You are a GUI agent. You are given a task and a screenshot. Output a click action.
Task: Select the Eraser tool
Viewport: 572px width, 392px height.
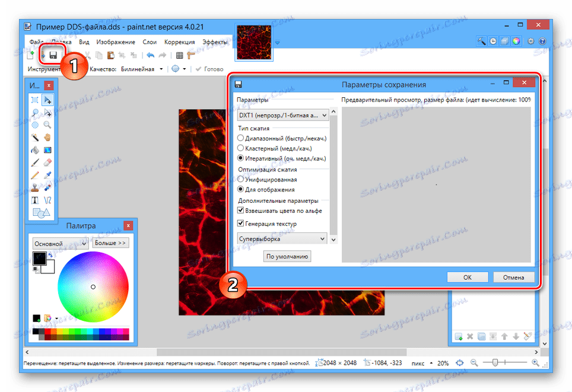coord(47,161)
